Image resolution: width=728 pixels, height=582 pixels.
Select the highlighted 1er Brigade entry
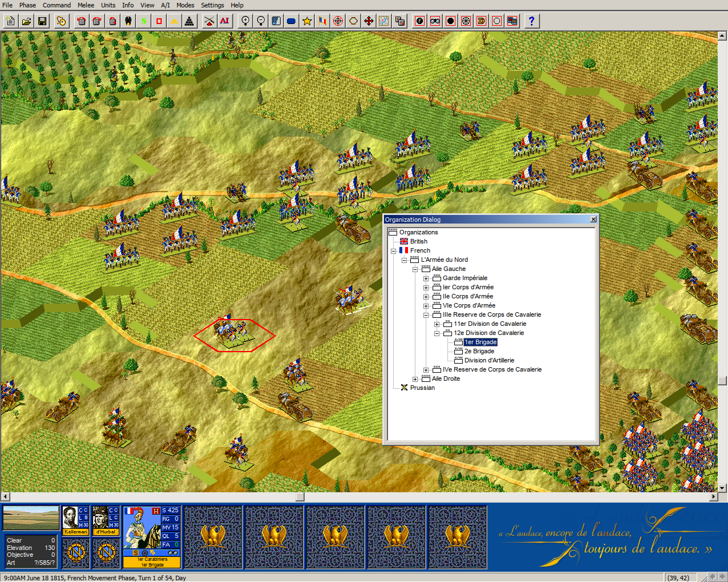coord(481,342)
